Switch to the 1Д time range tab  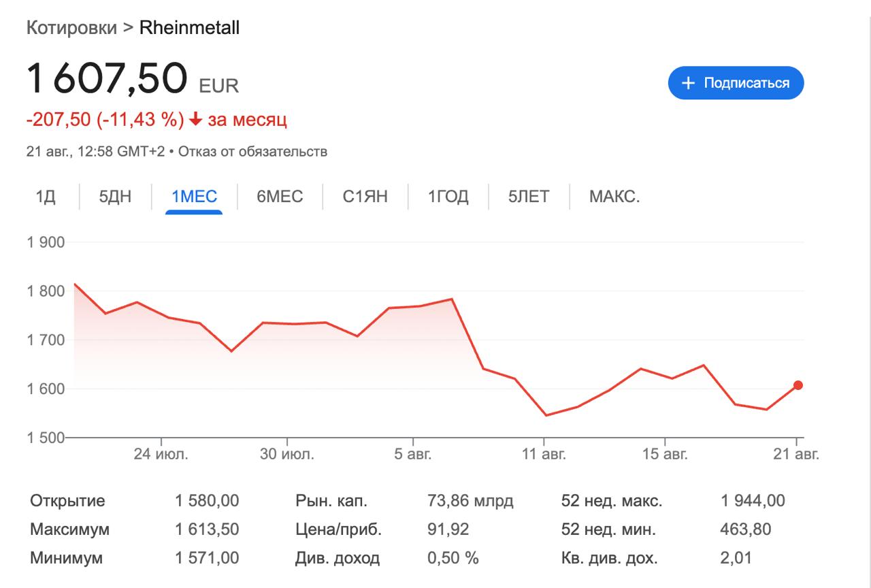pyautogui.click(x=46, y=197)
